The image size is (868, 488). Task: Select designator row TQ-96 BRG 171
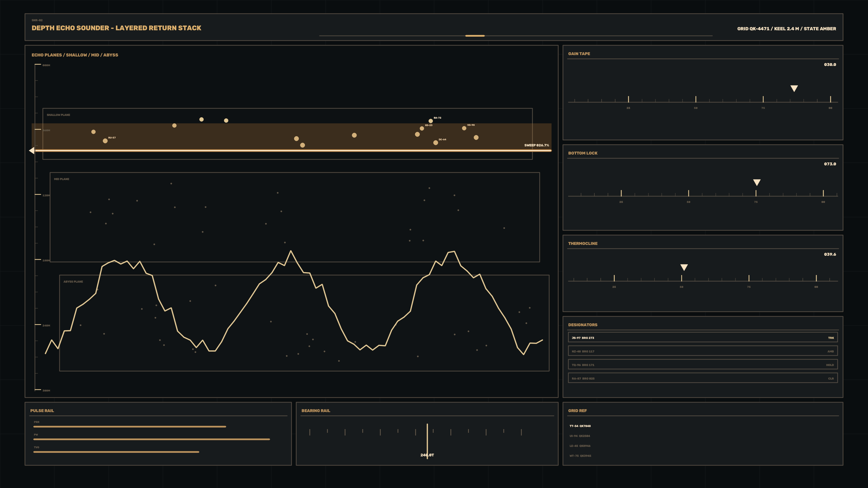click(703, 364)
